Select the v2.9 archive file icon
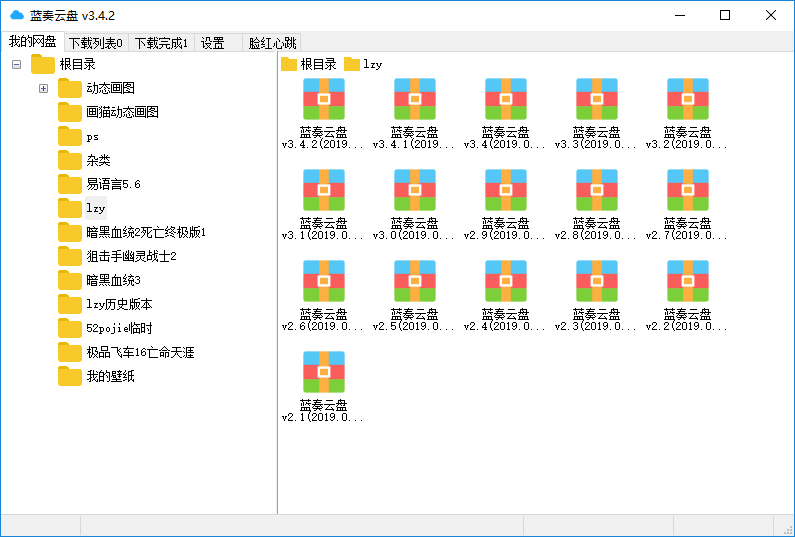The image size is (795, 537). pyautogui.click(x=505, y=190)
